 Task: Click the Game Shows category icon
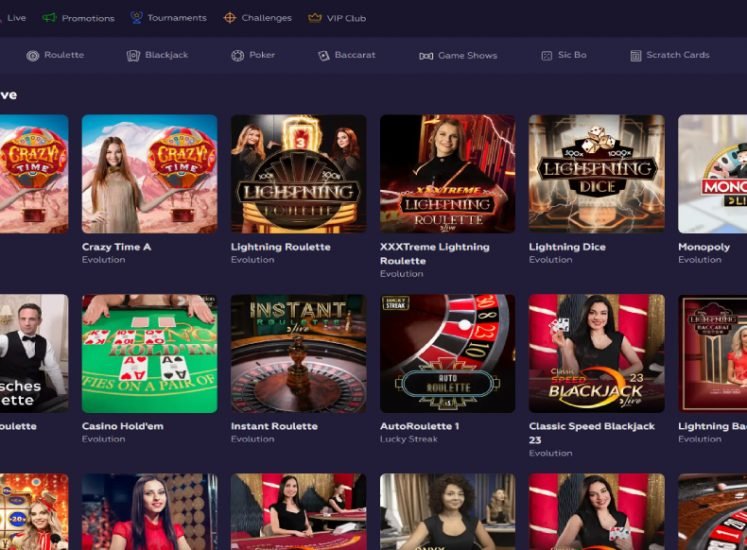point(426,56)
